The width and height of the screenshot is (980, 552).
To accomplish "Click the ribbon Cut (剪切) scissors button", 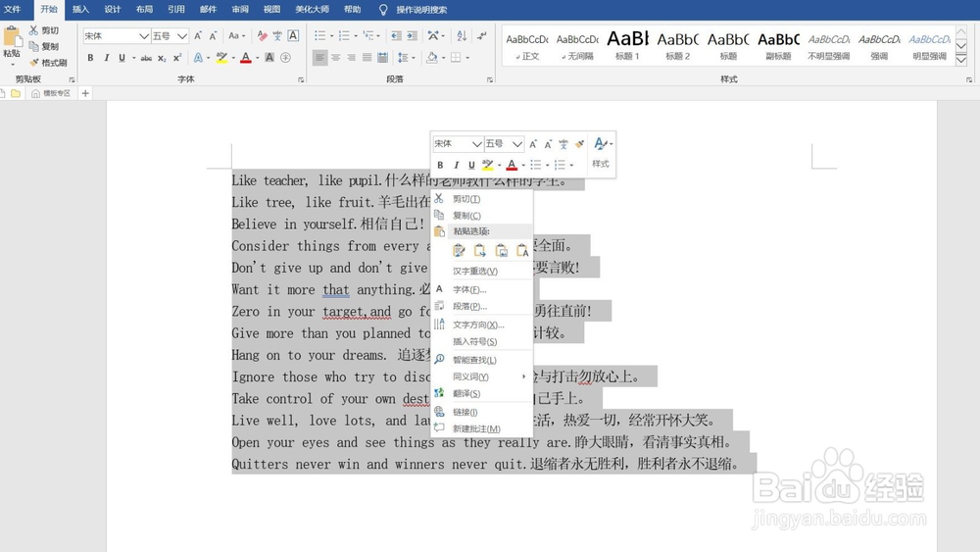I will [x=44, y=30].
